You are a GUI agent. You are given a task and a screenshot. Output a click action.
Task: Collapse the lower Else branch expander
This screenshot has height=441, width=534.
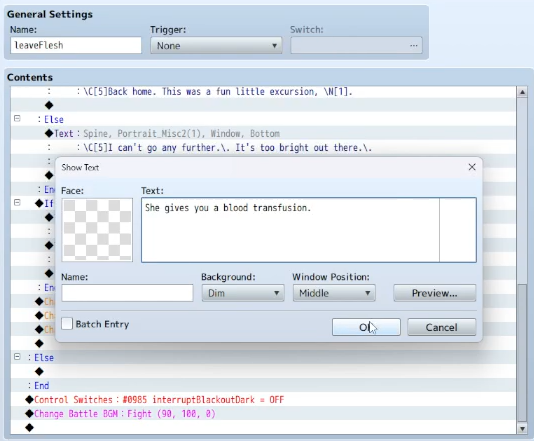click(x=17, y=357)
